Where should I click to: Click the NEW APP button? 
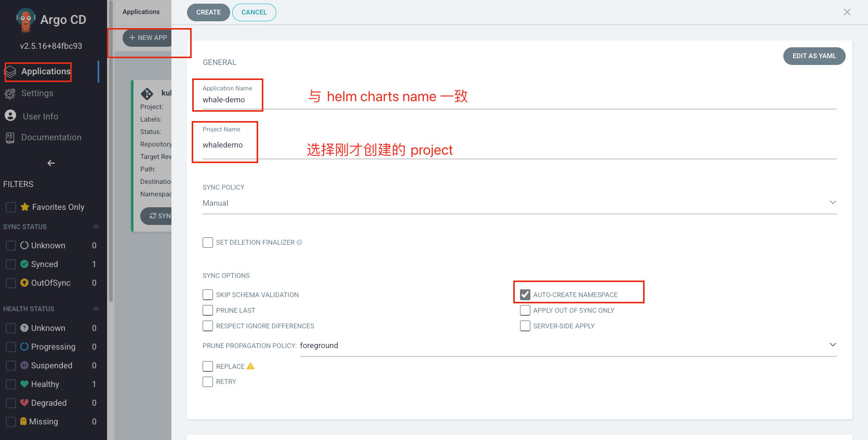(148, 38)
